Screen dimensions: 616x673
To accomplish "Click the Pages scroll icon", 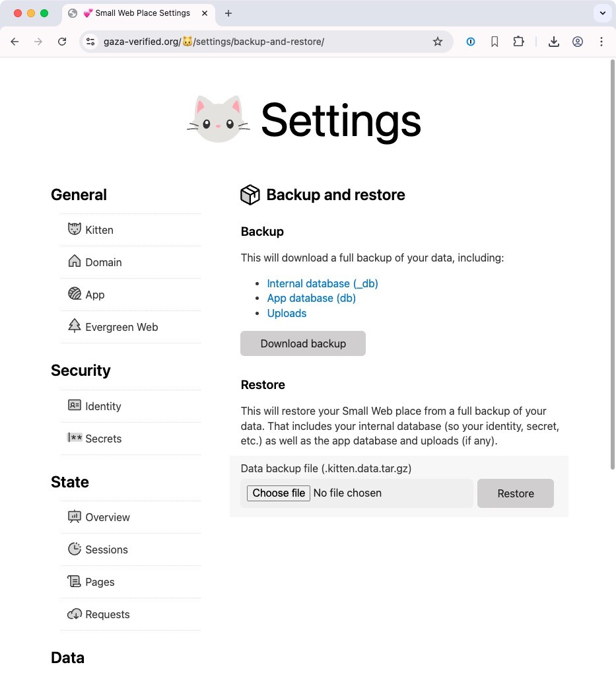I will [x=75, y=581].
